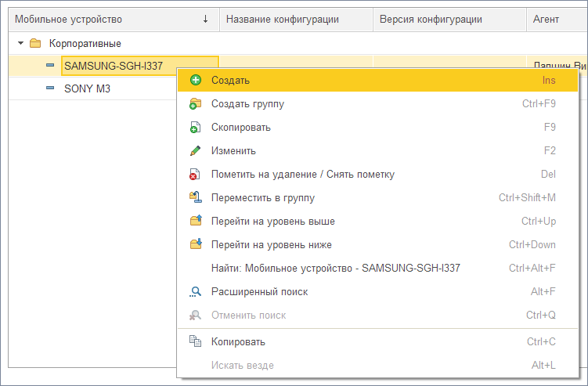Click the pencil icon beside Изменить
Screen dimensions: 588x386
tap(196, 151)
